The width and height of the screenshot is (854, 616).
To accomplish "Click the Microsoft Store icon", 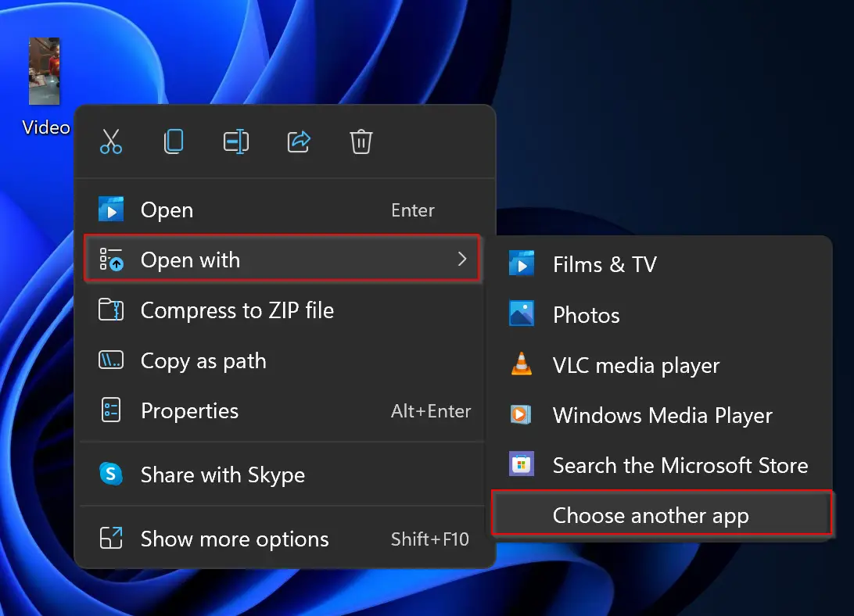I will (521, 464).
